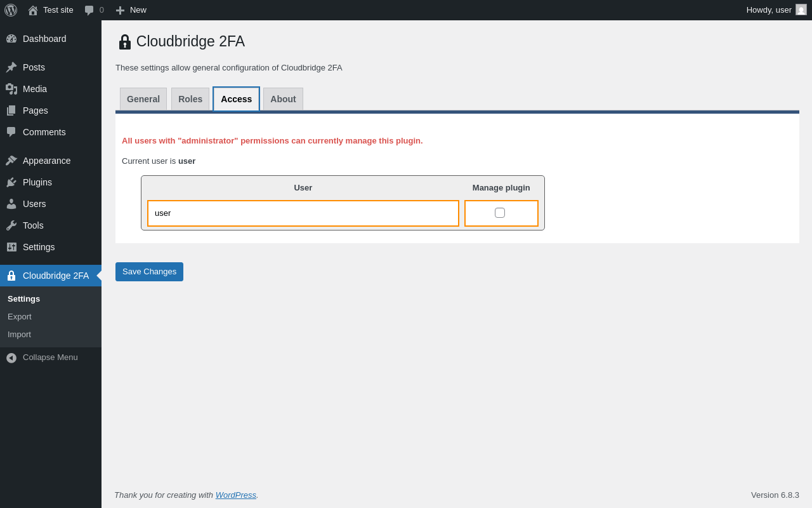Open the comments bubble in admin bar

pos(89,10)
